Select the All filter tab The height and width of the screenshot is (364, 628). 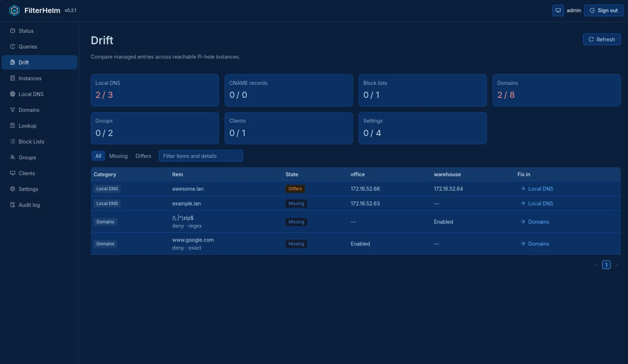(98, 156)
